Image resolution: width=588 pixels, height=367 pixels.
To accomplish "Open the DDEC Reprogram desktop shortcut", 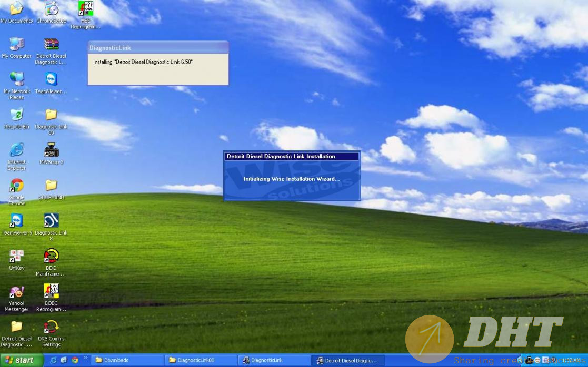I will 51,292.
